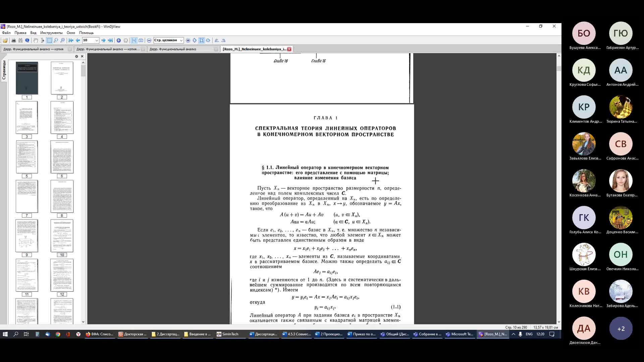Toggle fit whole page zoom

pos(202,40)
